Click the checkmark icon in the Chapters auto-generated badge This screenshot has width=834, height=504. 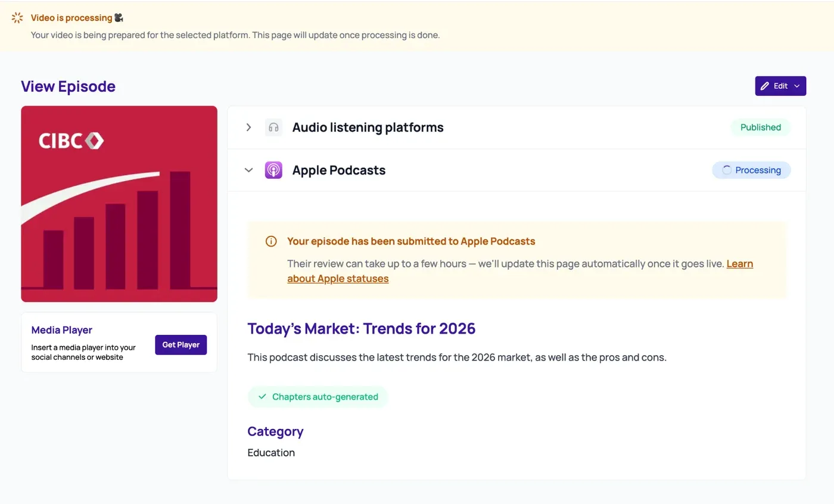262,397
